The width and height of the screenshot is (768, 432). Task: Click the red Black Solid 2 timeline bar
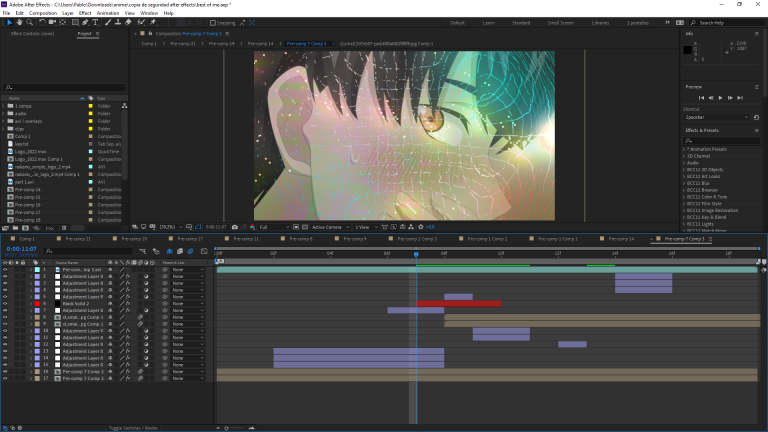[x=458, y=304]
